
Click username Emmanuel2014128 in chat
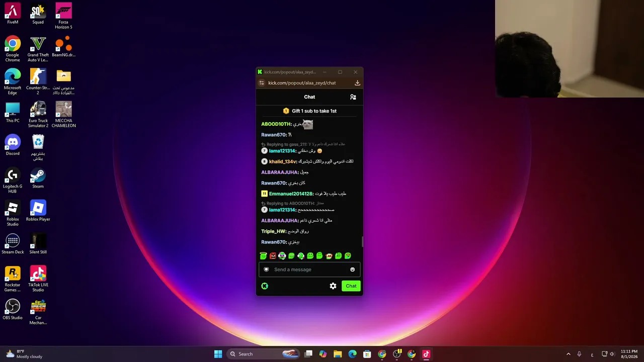coord(291,194)
